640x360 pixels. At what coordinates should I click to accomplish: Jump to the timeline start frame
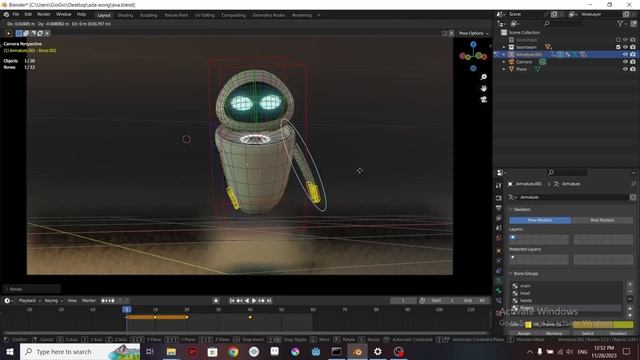[232, 301]
